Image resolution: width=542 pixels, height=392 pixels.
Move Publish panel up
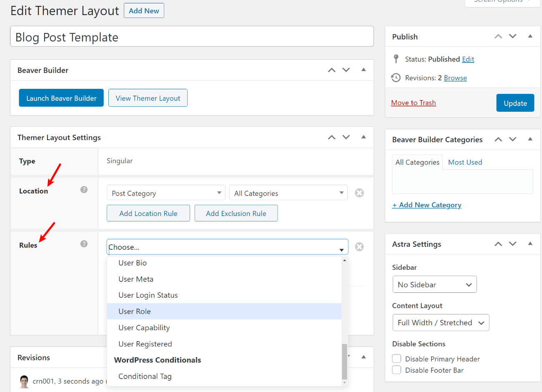point(498,36)
